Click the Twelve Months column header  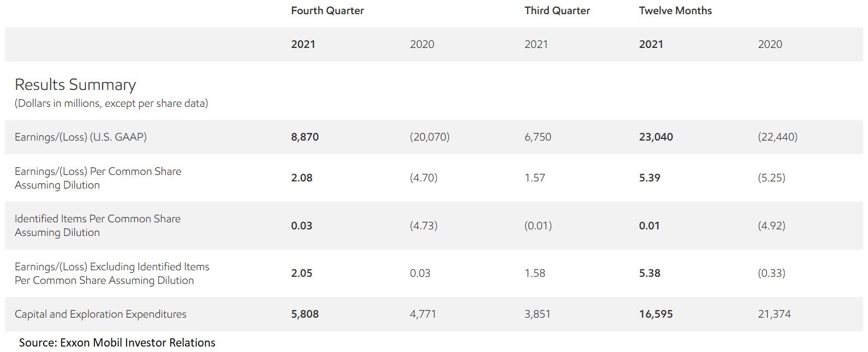coord(675,10)
